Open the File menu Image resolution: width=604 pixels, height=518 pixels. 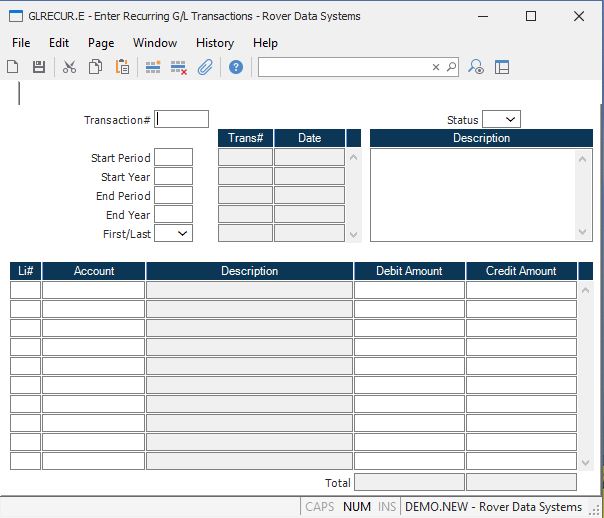pos(21,43)
